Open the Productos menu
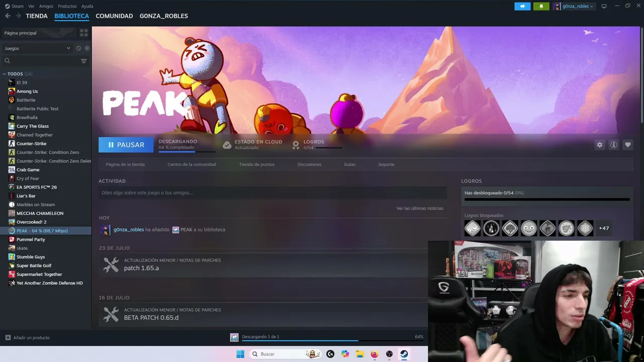The height and width of the screenshot is (362, 644). pos(67,6)
